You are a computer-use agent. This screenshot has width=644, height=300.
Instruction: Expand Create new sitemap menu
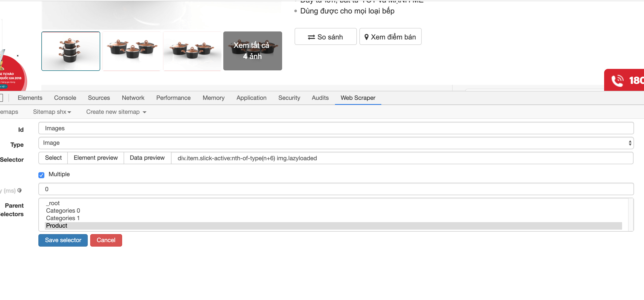[116, 112]
